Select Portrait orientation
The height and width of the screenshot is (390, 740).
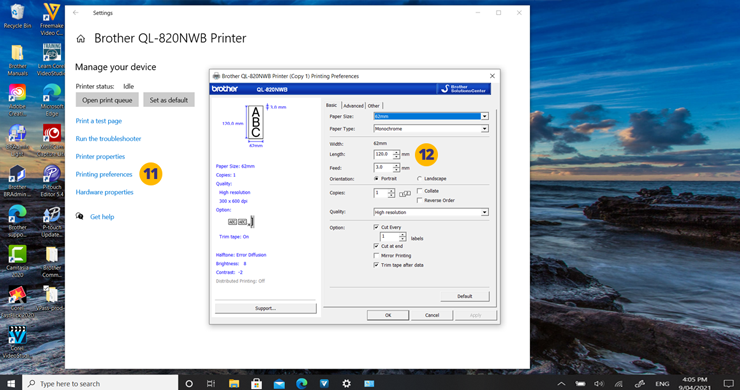tap(376, 178)
